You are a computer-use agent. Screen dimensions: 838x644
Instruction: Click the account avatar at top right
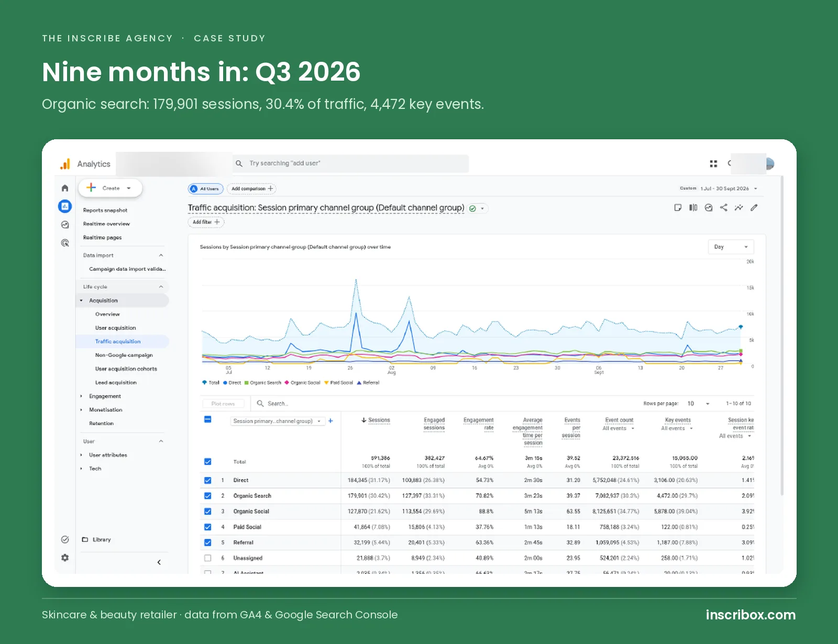click(x=769, y=164)
